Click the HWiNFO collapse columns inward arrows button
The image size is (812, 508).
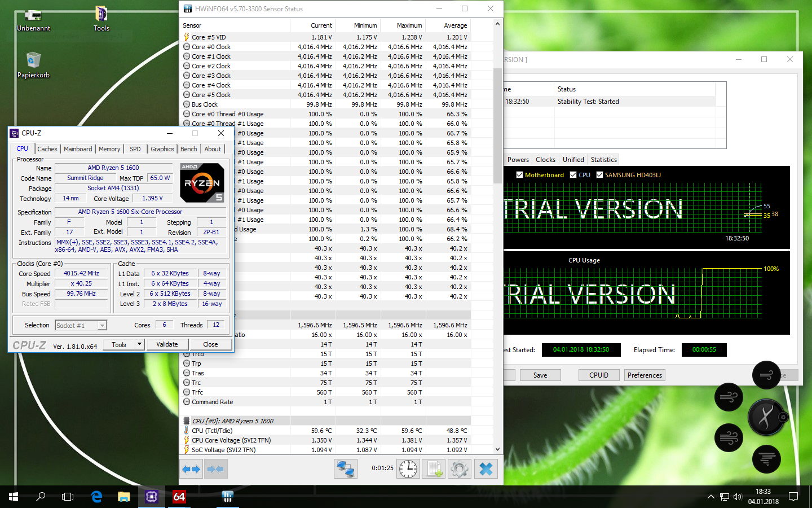click(x=215, y=469)
